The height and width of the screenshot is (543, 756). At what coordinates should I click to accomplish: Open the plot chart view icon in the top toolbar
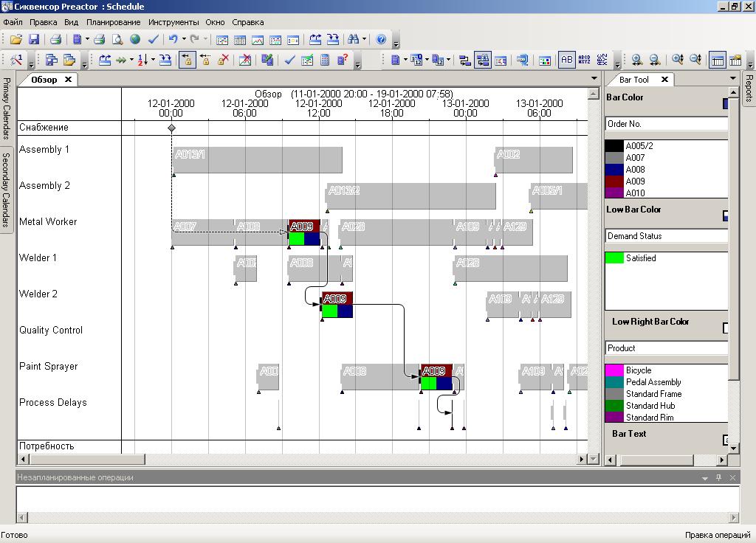(x=258, y=40)
